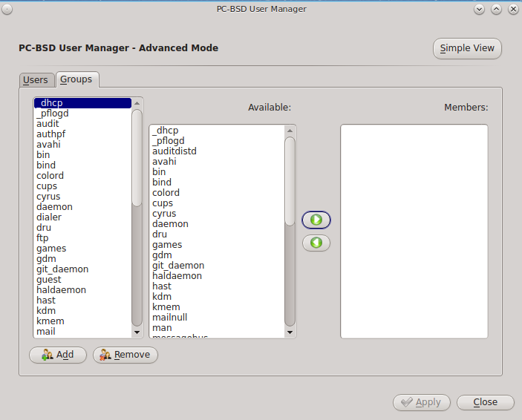Image resolution: width=522 pixels, height=420 pixels.
Task: Click groups list scroll-down arrow
Action: tap(137, 332)
